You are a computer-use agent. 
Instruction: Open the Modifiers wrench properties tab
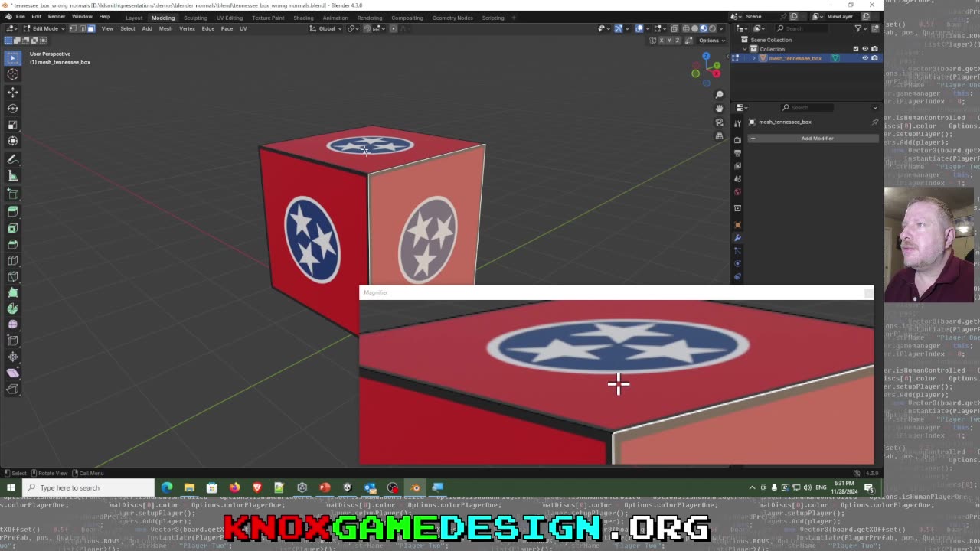[x=737, y=237]
